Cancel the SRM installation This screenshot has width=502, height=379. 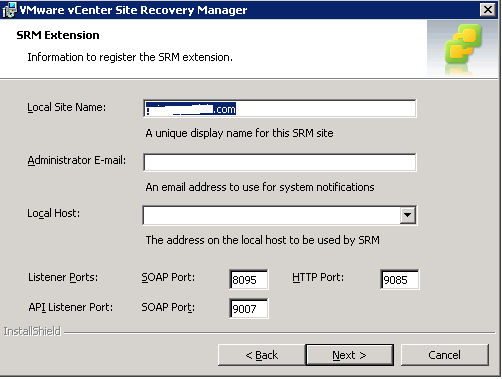[x=445, y=355]
